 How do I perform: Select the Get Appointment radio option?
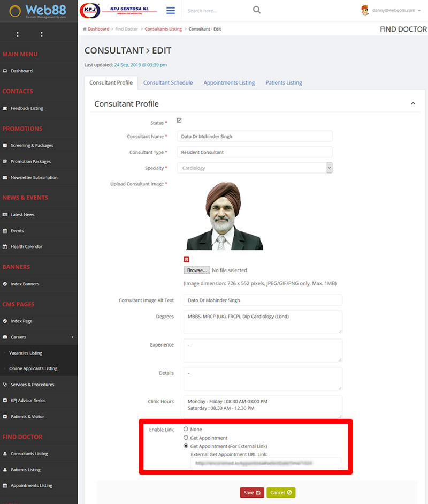click(x=186, y=438)
